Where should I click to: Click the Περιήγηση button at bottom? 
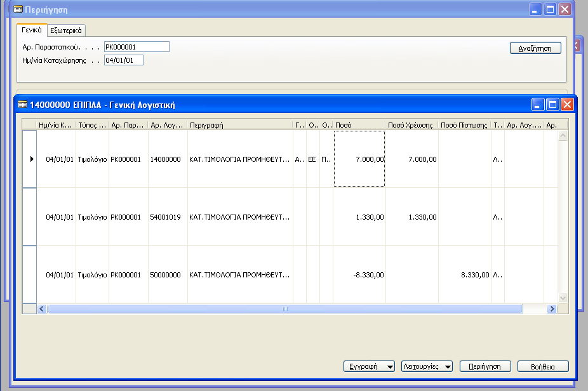485,366
